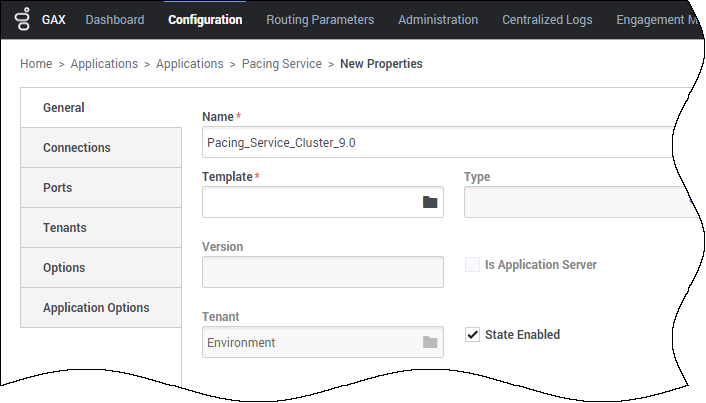This screenshot has height=403, width=706.
Task: Click the GAX label in header
Action: click(54, 20)
